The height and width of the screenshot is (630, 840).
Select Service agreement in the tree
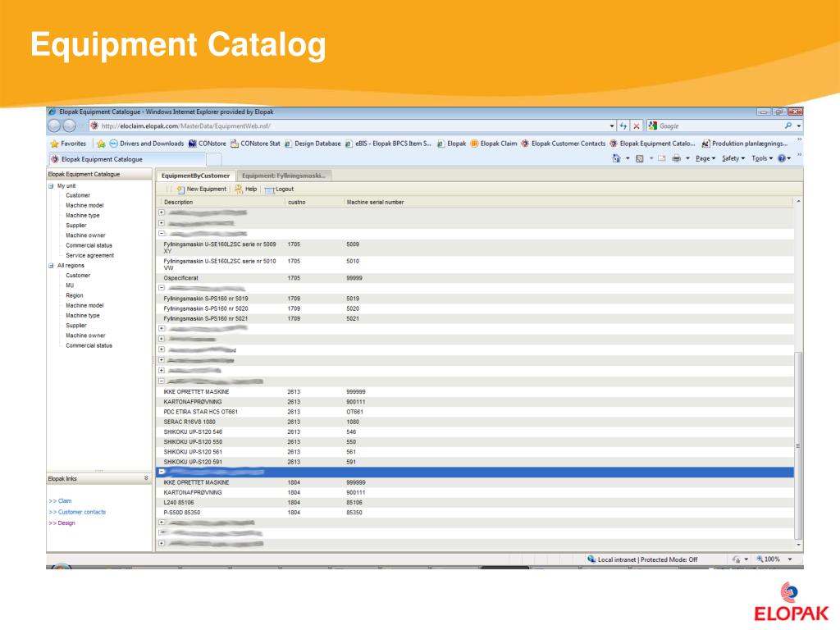(x=89, y=256)
